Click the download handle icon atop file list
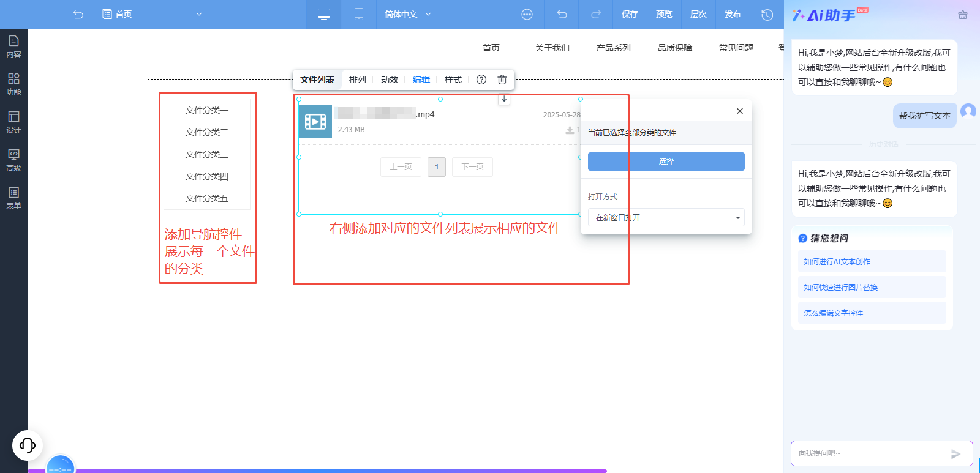This screenshot has height=473, width=980. (x=504, y=99)
